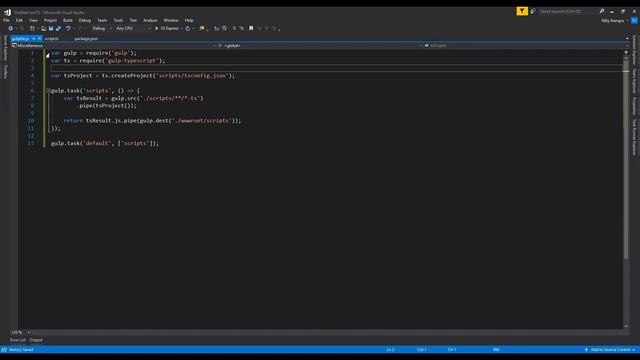Open the Project menu

click(51, 20)
